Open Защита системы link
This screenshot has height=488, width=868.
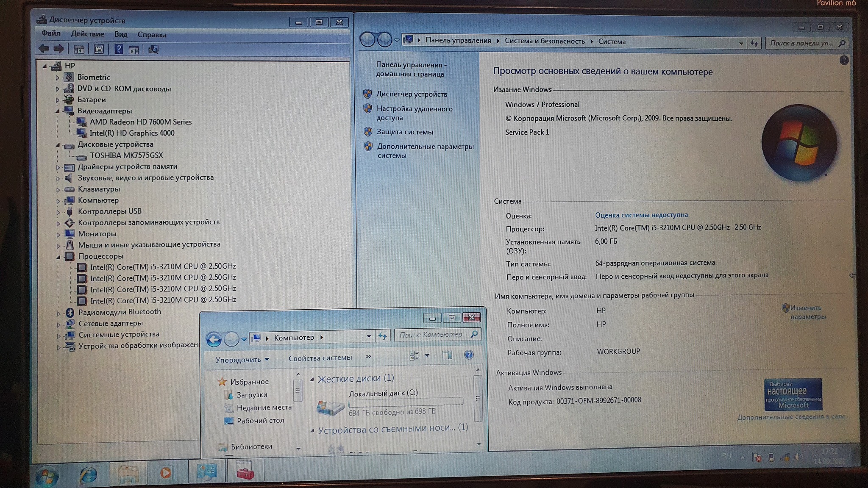[x=405, y=132]
